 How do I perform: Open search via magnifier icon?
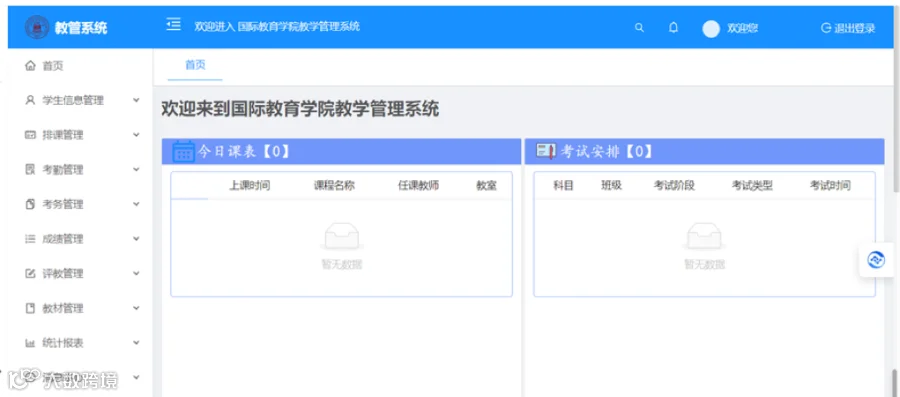(x=639, y=28)
